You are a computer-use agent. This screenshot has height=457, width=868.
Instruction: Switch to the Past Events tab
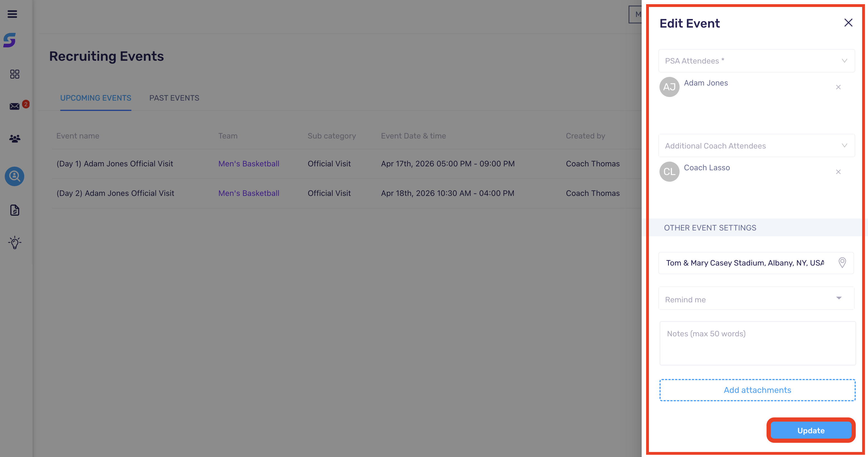pos(174,98)
